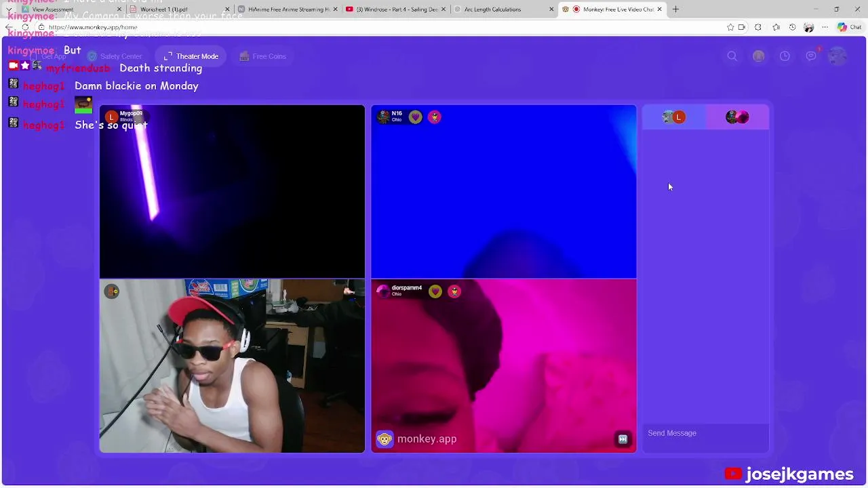Reload the page with refresh icon
868x488 pixels.
click(x=25, y=27)
